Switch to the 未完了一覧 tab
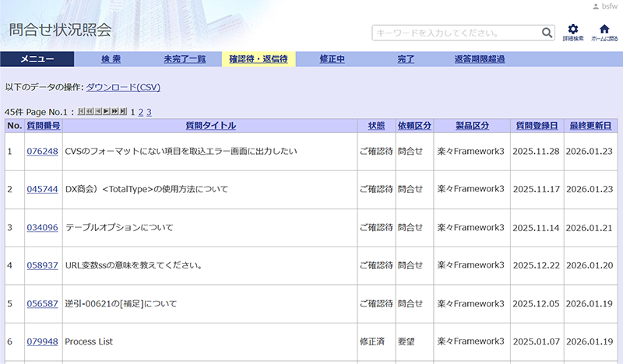Screen dimensions: 623x364 coord(185,59)
